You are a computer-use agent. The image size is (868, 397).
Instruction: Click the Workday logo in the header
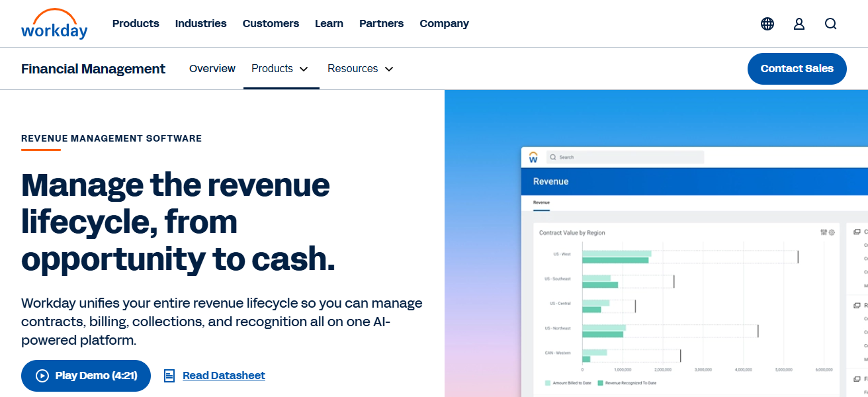click(x=55, y=23)
